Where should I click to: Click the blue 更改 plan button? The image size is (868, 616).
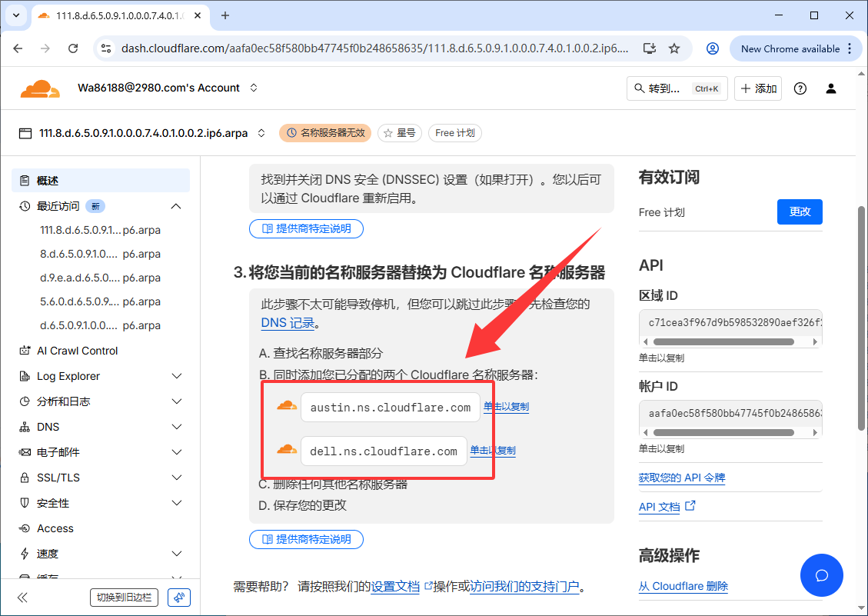(800, 211)
